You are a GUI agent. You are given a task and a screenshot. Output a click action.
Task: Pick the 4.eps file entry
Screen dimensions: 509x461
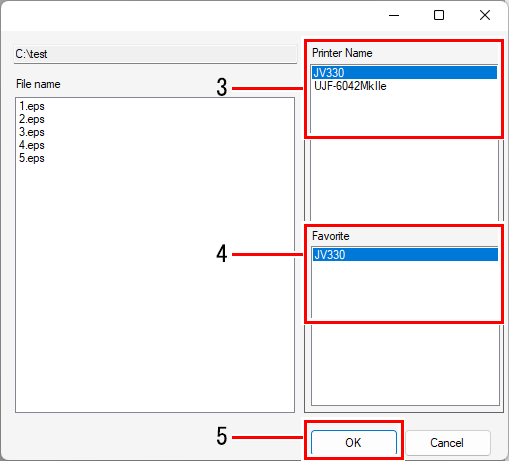[x=32, y=145]
